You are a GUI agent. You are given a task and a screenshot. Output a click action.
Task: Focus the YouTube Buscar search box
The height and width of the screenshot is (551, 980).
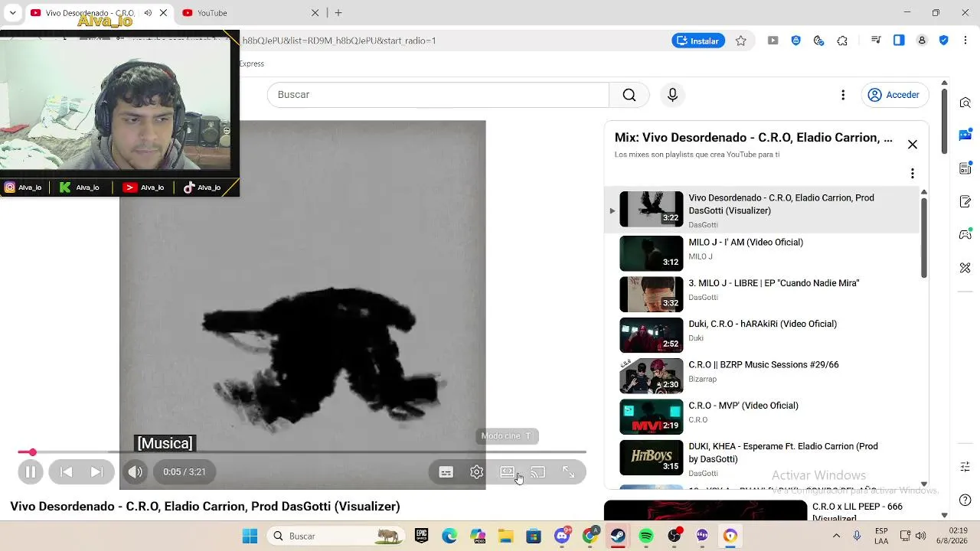[x=438, y=95]
